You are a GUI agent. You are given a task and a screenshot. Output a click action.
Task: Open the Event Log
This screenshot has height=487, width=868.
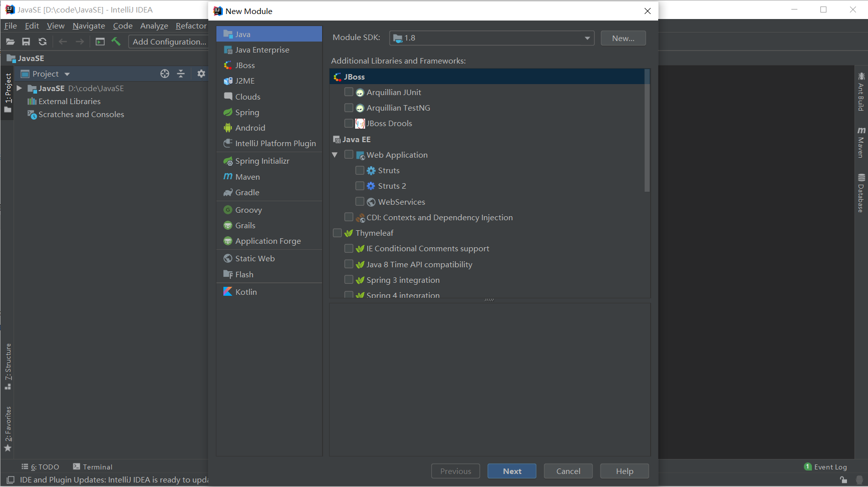click(x=825, y=466)
